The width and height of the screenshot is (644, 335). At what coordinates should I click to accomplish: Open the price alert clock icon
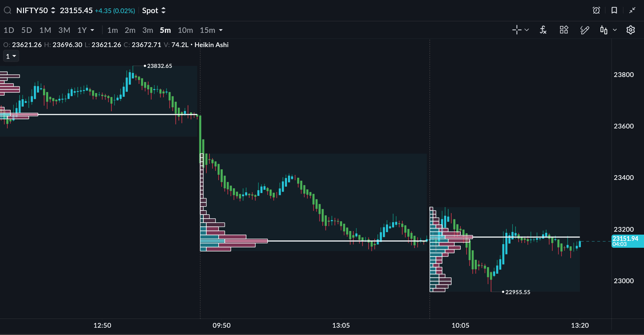[x=596, y=11]
